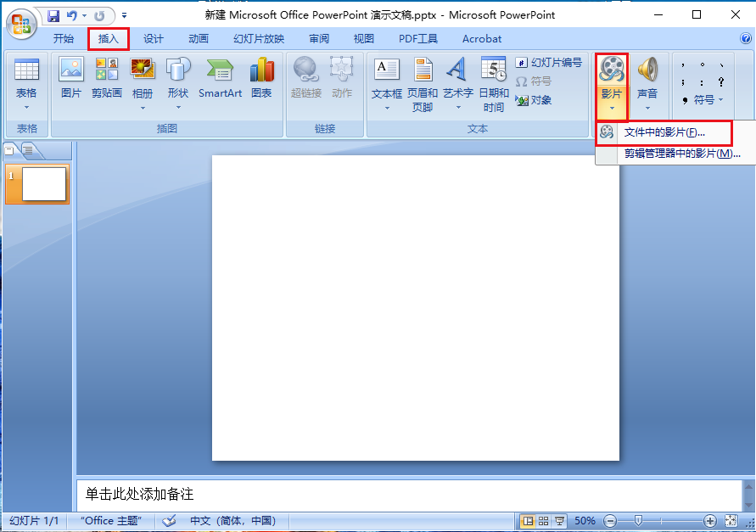The image size is (756, 532).
Task: Choose Movie from File (文件中的影片) menu item
Action: pyautogui.click(x=664, y=132)
